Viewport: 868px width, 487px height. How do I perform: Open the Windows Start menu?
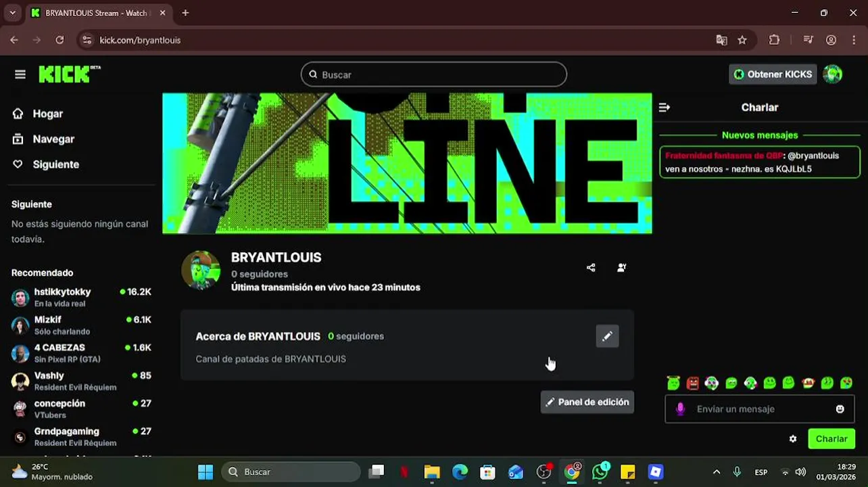click(206, 471)
